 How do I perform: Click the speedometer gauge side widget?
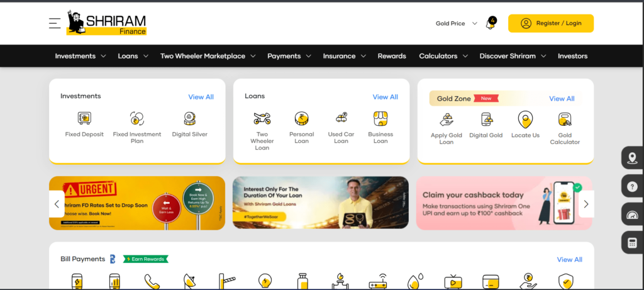[x=633, y=215]
